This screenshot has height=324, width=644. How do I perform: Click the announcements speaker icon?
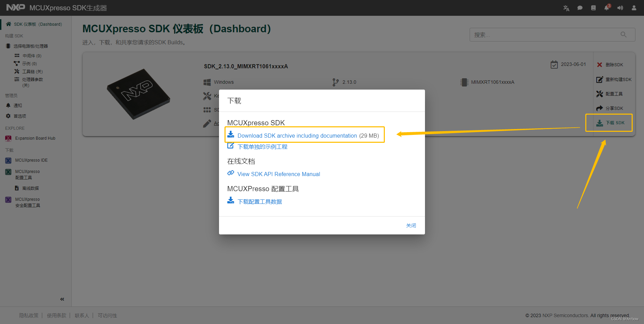point(620,8)
